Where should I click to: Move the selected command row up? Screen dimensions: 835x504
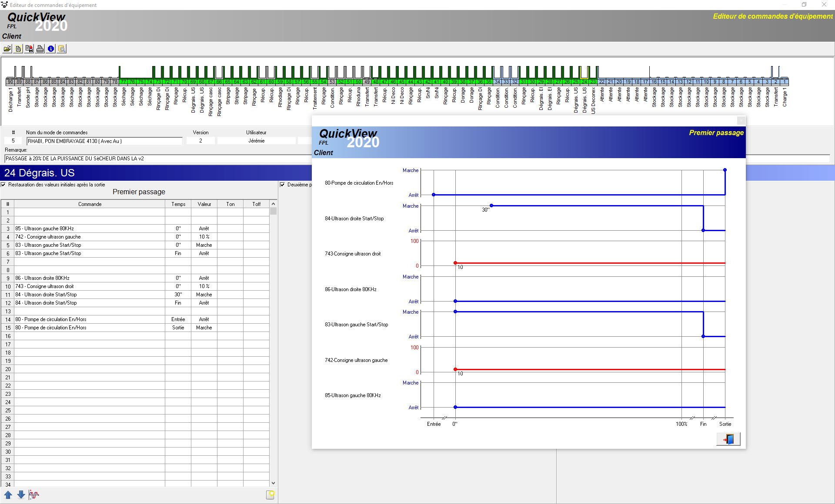pos(8,495)
